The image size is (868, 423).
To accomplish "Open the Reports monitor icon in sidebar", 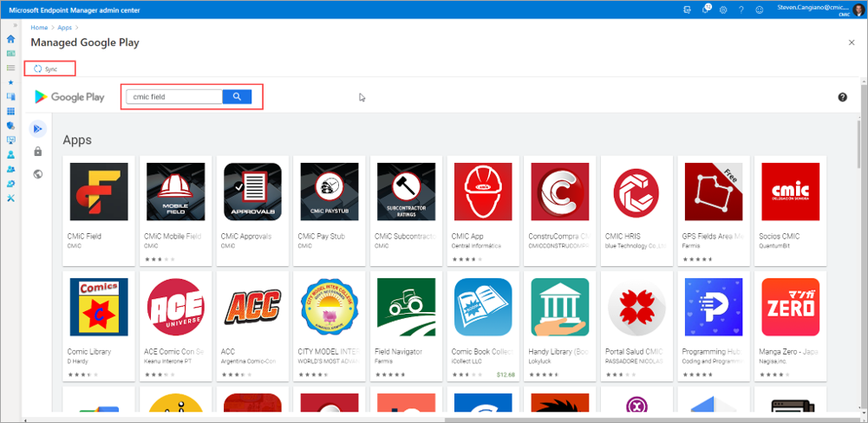I will point(10,140).
